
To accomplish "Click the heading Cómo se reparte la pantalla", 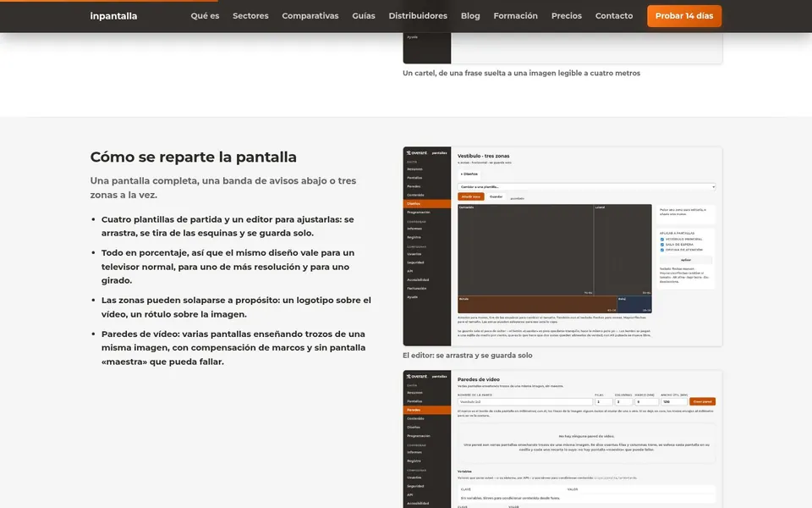I will pos(193,157).
